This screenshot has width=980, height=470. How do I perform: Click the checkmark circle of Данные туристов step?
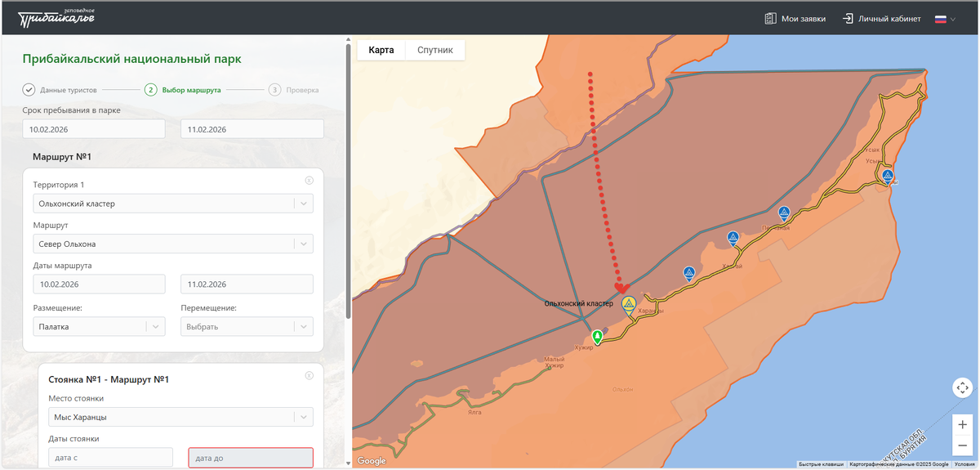tap(29, 90)
